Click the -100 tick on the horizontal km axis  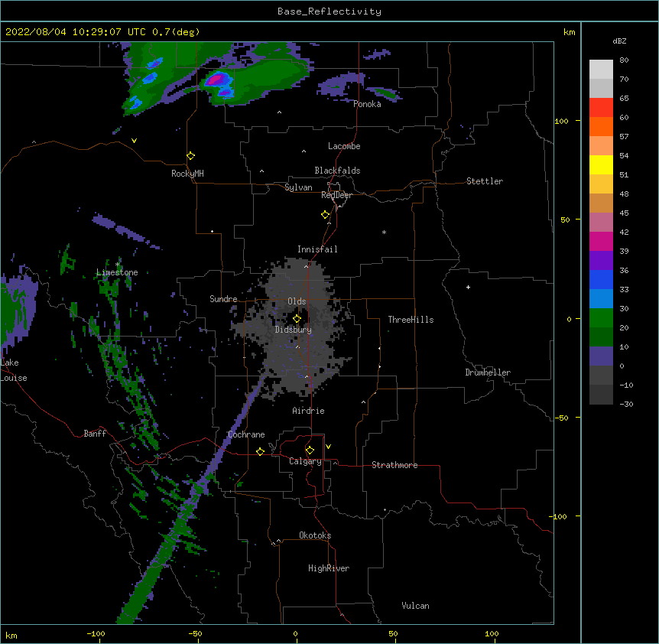point(96,633)
